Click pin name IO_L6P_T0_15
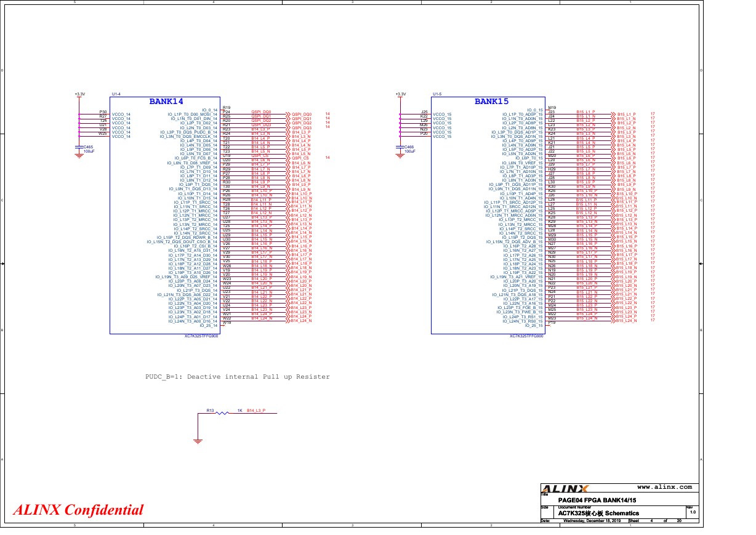This screenshot has width=756, height=535. [x=529, y=159]
